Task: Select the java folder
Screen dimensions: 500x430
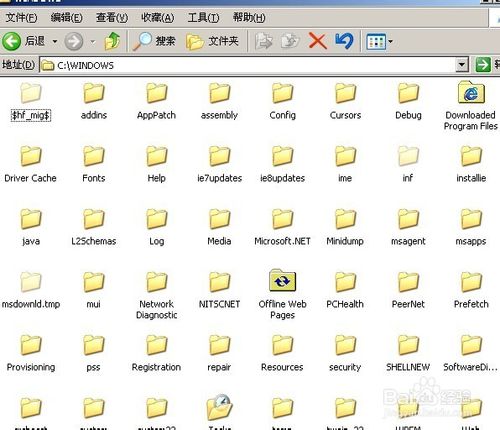Action: 31,228
